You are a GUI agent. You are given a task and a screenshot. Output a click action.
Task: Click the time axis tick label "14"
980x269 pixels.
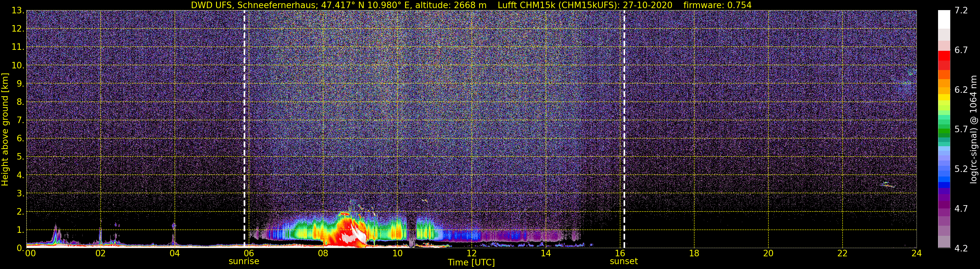point(545,253)
